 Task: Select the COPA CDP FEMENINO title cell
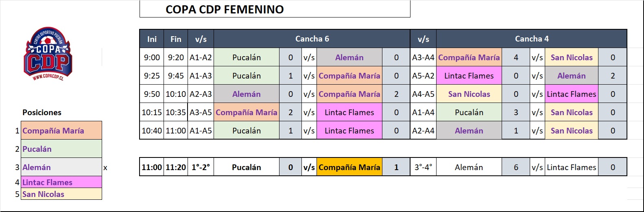tap(275, 9)
